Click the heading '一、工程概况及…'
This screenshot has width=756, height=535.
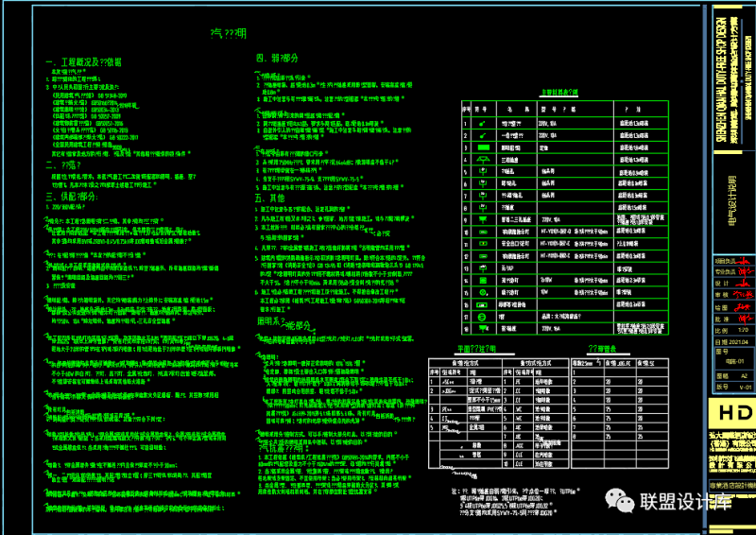click(84, 61)
